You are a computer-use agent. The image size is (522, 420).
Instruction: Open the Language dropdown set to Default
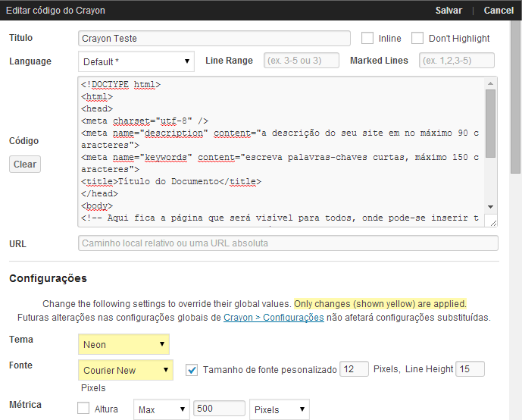pyautogui.click(x=136, y=61)
